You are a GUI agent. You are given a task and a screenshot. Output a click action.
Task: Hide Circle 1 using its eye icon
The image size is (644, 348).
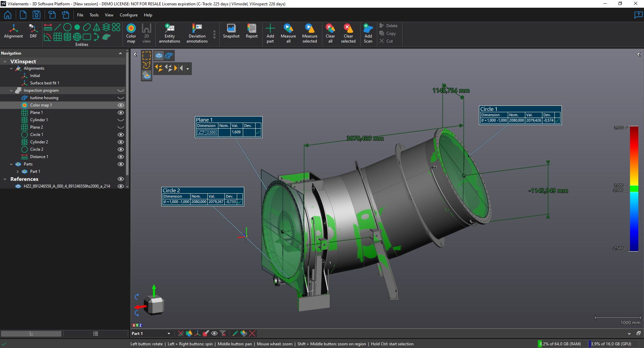[x=121, y=135]
